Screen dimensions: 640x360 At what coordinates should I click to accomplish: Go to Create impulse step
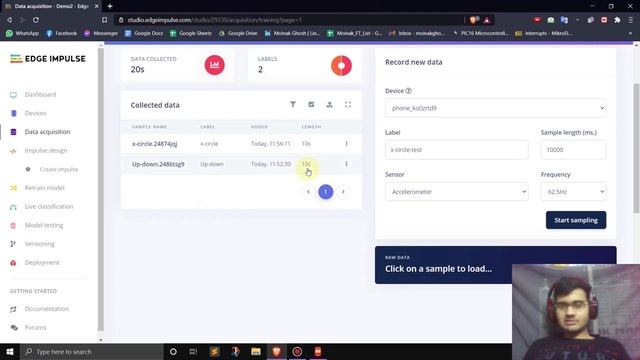pos(52,169)
